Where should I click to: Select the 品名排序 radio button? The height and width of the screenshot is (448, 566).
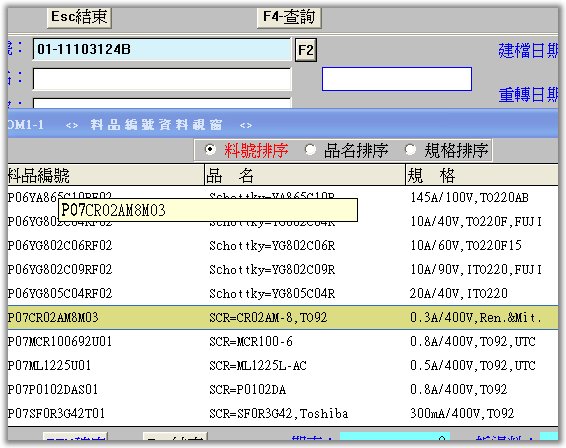pos(310,149)
